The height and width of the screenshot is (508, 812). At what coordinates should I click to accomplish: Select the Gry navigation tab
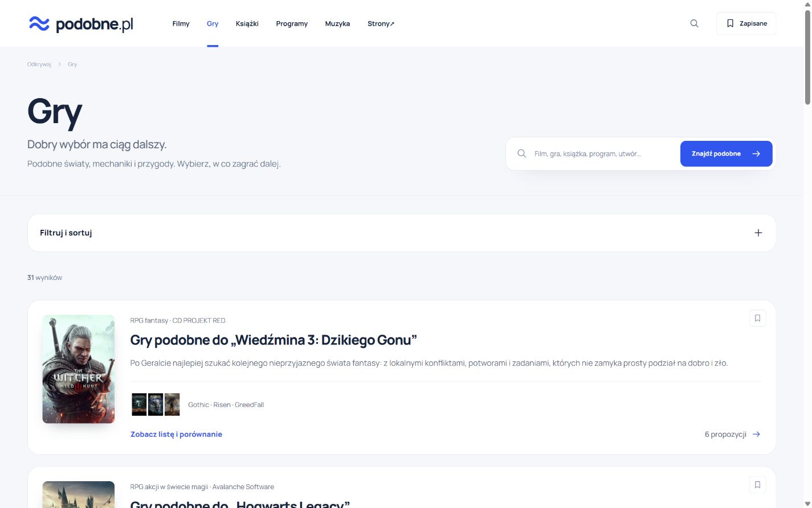tap(213, 23)
